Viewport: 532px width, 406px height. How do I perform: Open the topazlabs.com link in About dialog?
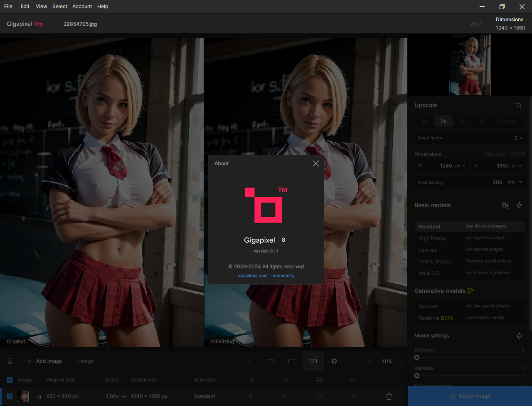coord(252,276)
